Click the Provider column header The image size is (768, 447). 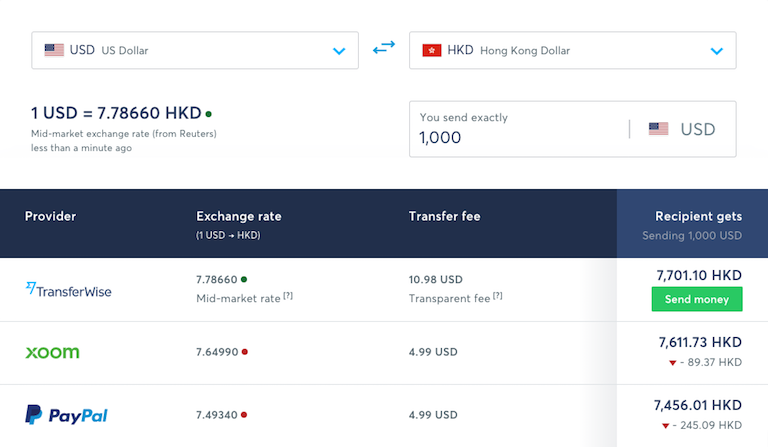click(x=50, y=216)
